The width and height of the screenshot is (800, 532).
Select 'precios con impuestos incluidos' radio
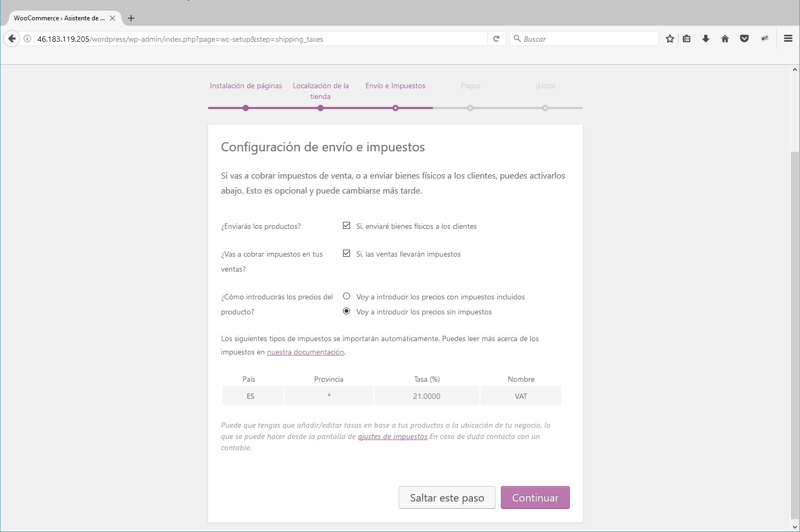(x=347, y=296)
